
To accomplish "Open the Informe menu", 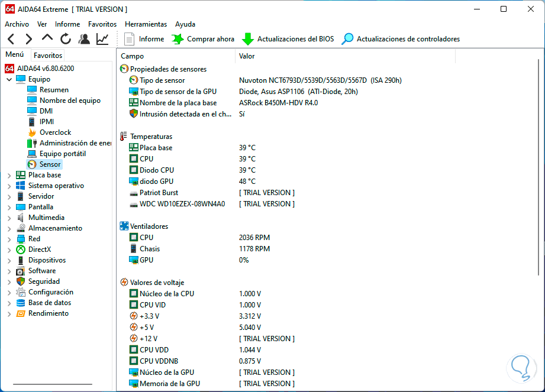I will (x=67, y=24).
